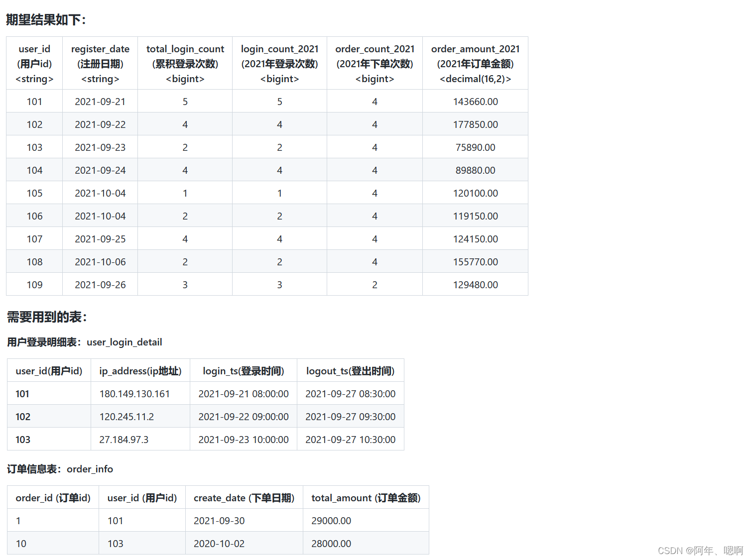Click logout time 2021-09-27 09:30:00
The width and height of the screenshot is (751, 560).
[x=351, y=417]
